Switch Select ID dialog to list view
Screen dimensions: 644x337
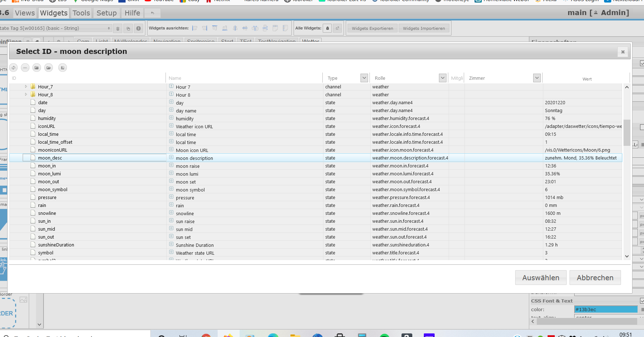(x=25, y=68)
